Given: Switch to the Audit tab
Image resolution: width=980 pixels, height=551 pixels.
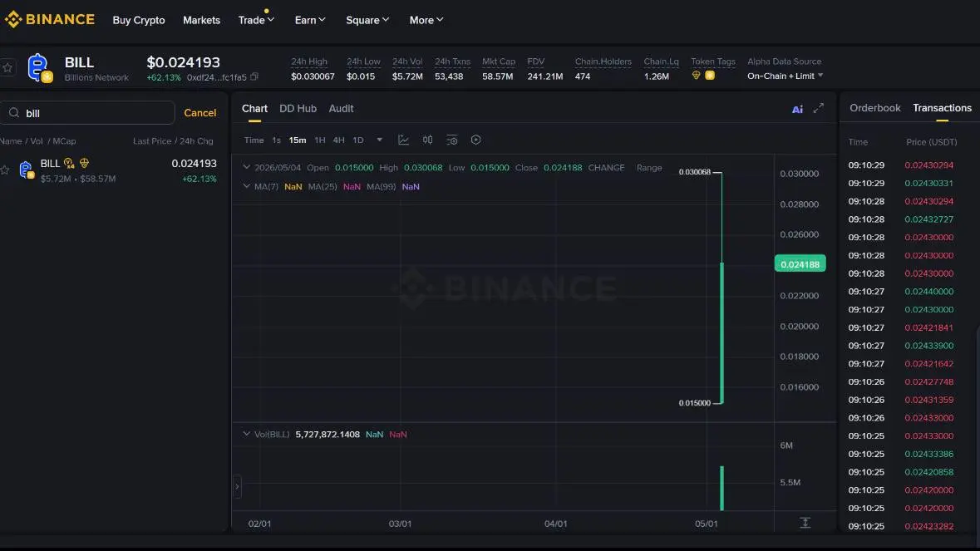Looking at the screenshot, I should coord(342,109).
